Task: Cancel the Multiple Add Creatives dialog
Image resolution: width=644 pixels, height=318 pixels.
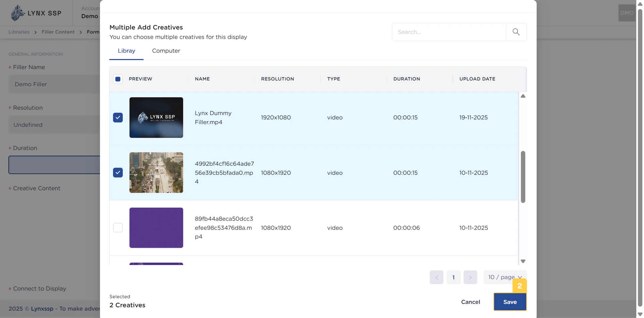Action: [x=471, y=302]
